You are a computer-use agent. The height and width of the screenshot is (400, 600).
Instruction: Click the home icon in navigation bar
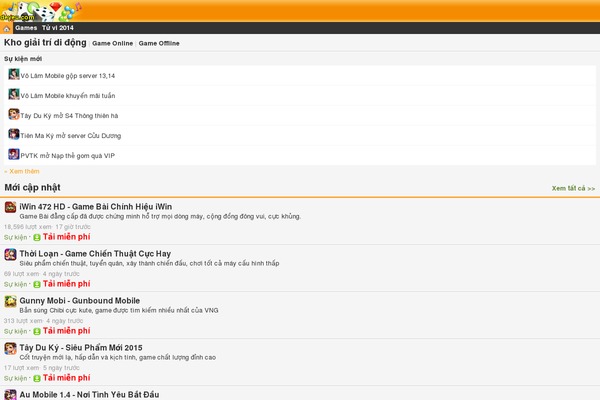(x=6, y=28)
